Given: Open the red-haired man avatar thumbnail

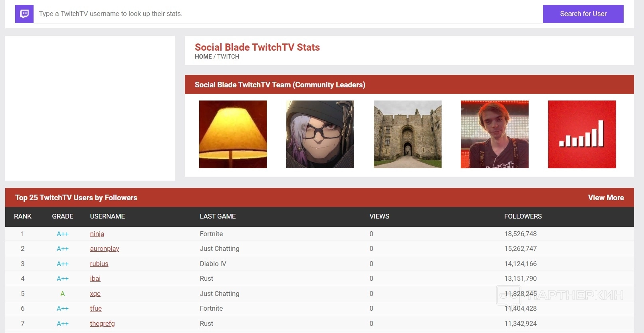Looking at the screenshot, I should coord(495,134).
